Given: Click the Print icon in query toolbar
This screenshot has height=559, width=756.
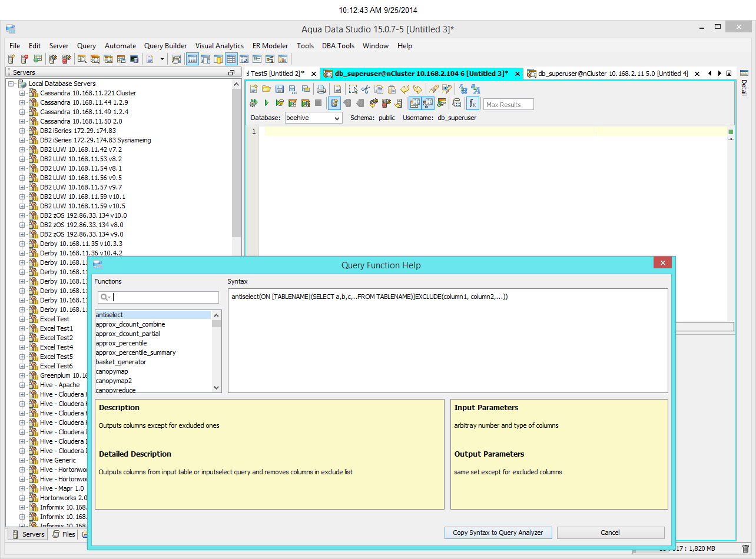Looking at the screenshot, I should coord(321,89).
